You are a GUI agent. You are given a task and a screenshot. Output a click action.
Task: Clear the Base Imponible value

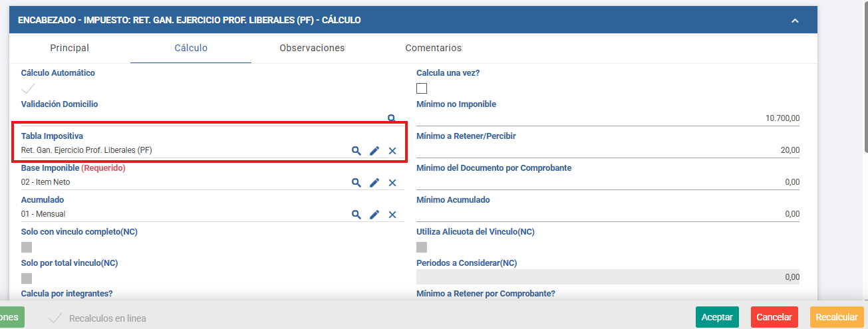click(x=392, y=183)
